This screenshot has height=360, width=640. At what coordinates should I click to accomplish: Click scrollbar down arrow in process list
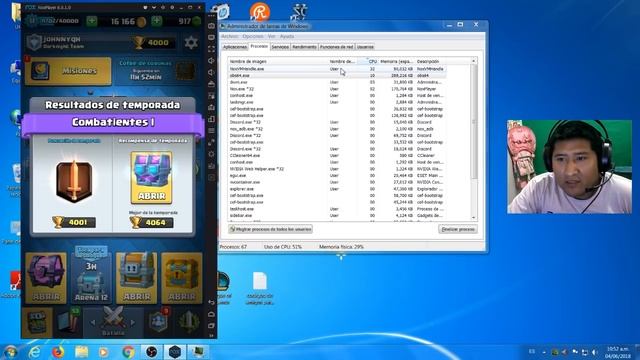[x=474, y=218]
